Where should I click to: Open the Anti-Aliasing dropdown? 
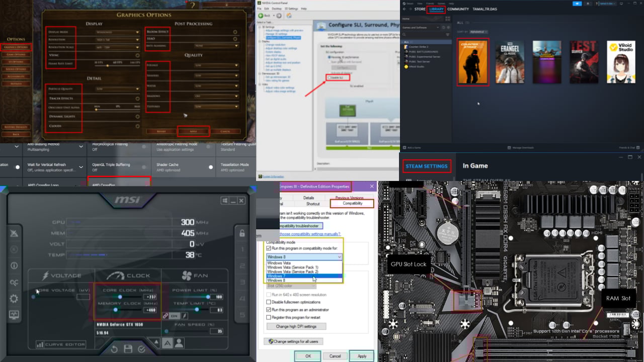216,46
